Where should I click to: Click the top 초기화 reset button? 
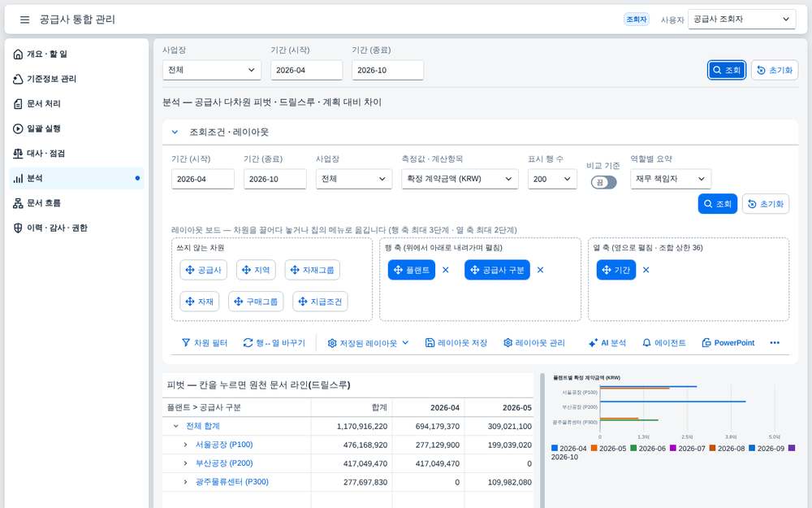point(775,70)
